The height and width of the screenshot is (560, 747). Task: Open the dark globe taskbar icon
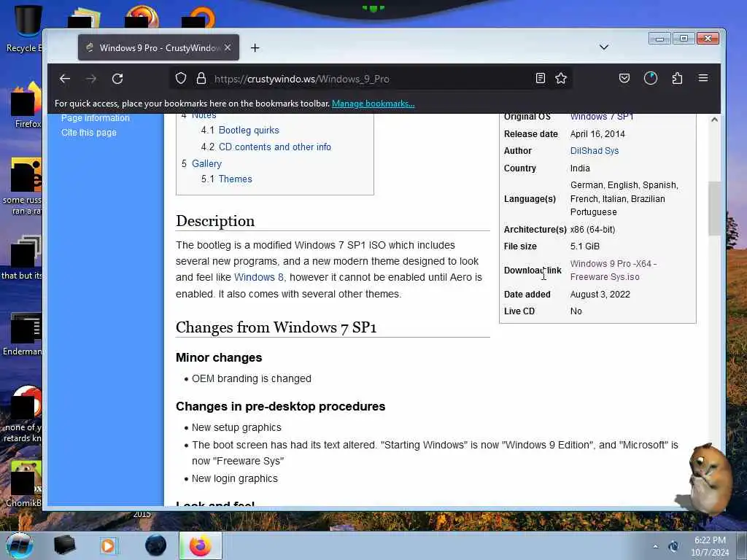pos(156,545)
